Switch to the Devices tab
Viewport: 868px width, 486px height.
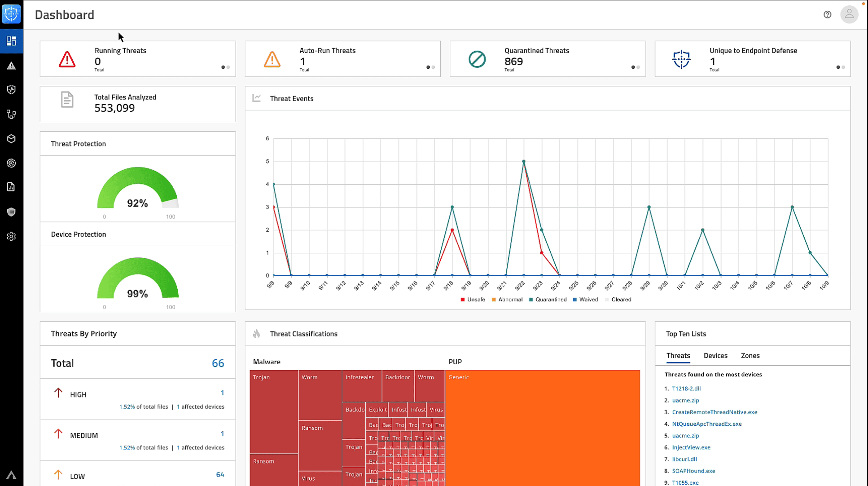[715, 356]
